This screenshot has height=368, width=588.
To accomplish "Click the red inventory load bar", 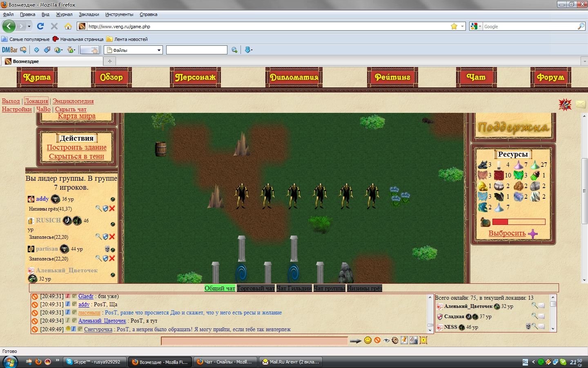I will (519, 222).
